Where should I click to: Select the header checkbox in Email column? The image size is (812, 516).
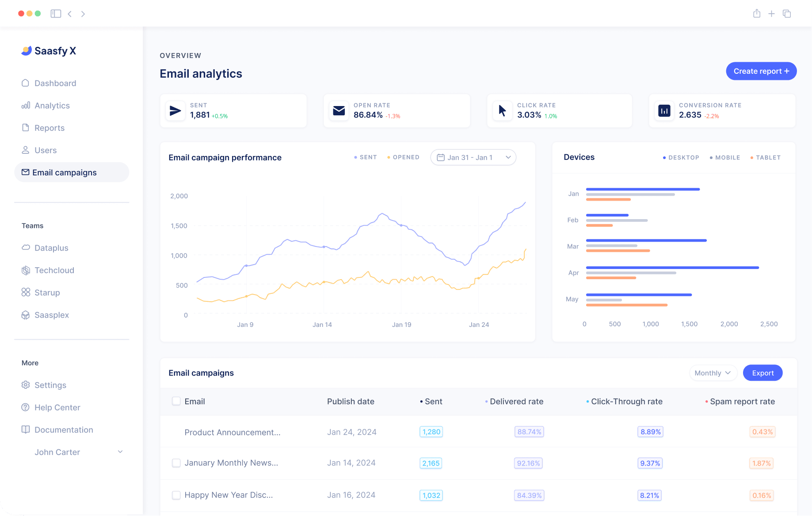click(176, 401)
